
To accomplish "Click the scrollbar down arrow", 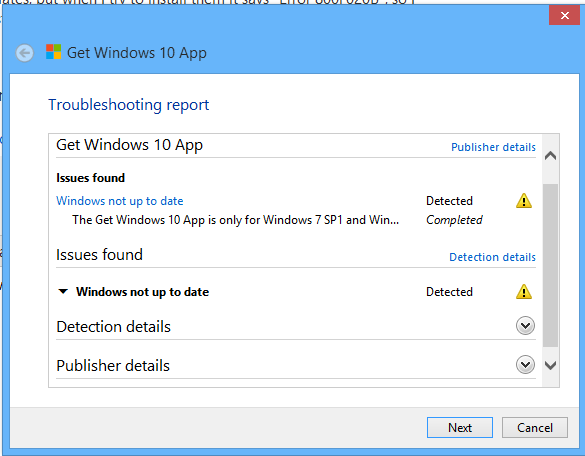I will [x=550, y=365].
